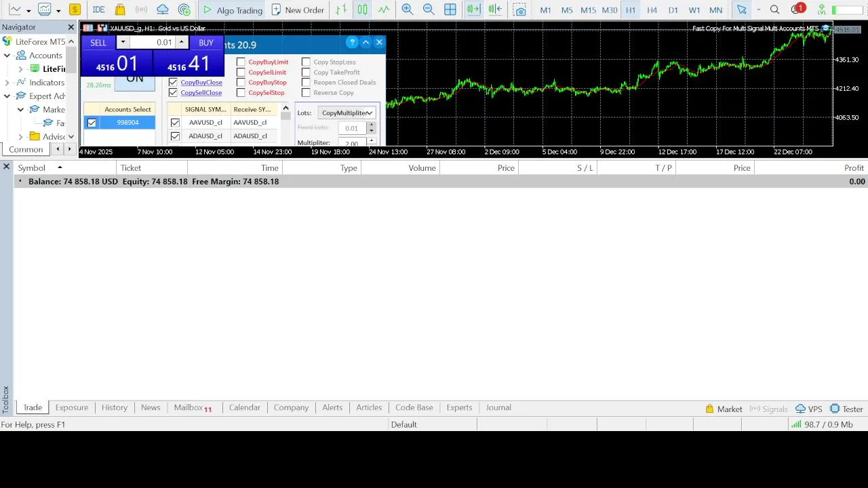Click BUY button on one-click panel
This screenshot has width=868, height=488.
pos(206,43)
